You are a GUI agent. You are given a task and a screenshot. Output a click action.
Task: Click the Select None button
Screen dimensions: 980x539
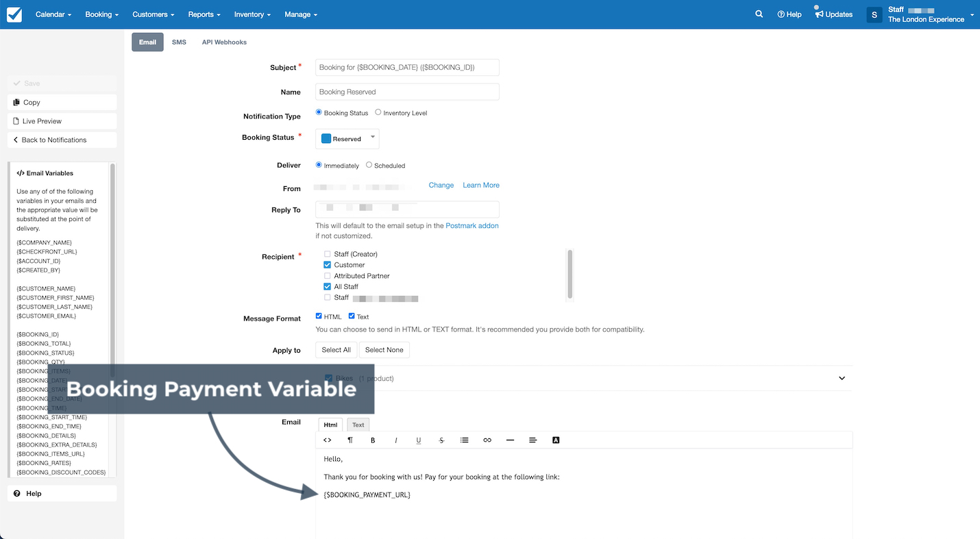pos(384,350)
